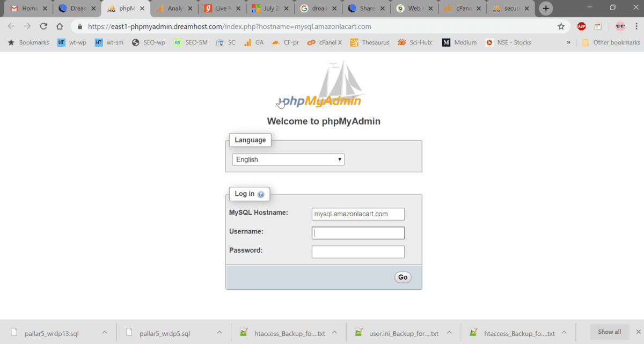Click Show all downloads in the download bar

[x=609, y=332]
